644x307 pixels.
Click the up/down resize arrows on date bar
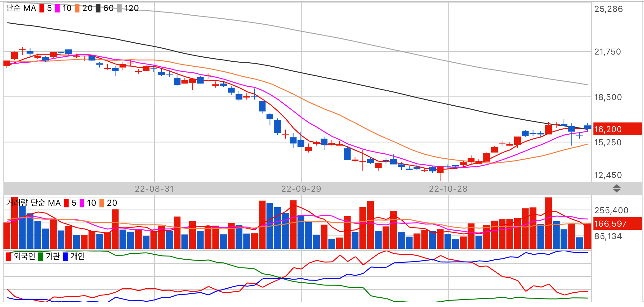pos(617,189)
